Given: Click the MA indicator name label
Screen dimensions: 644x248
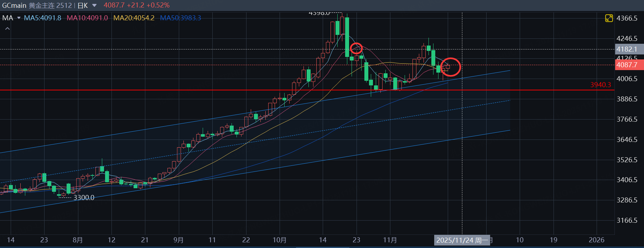Looking at the screenshot, I should coord(7,18).
